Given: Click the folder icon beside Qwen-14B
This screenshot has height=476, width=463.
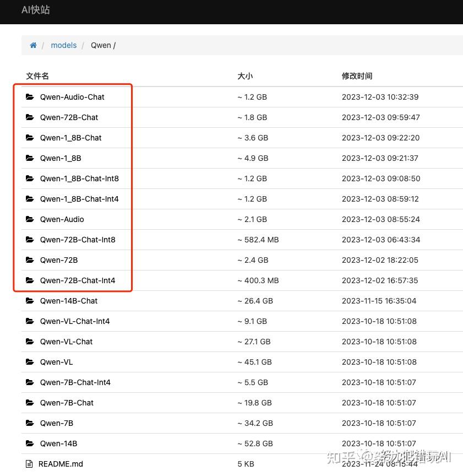Looking at the screenshot, I should pyautogui.click(x=30, y=443).
